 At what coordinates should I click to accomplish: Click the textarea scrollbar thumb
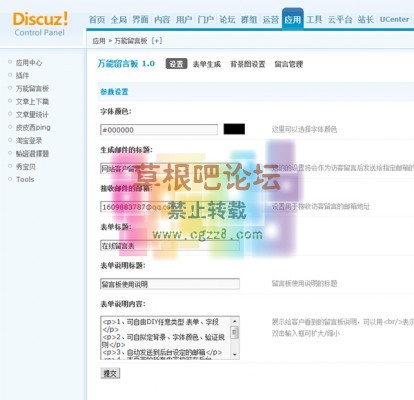pos(235,333)
